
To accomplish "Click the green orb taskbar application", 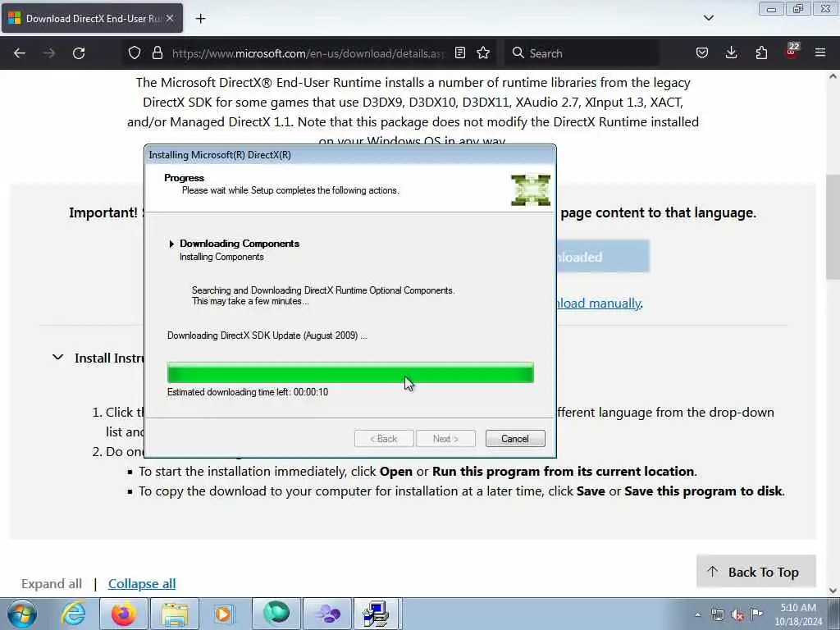I will (x=276, y=614).
